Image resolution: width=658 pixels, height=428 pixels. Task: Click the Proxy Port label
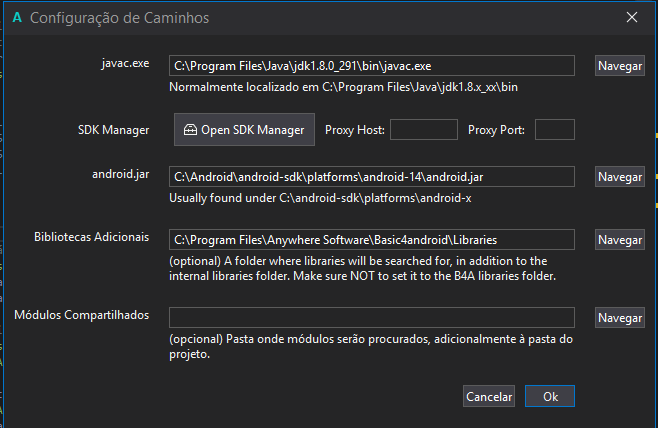pos(498,130)
